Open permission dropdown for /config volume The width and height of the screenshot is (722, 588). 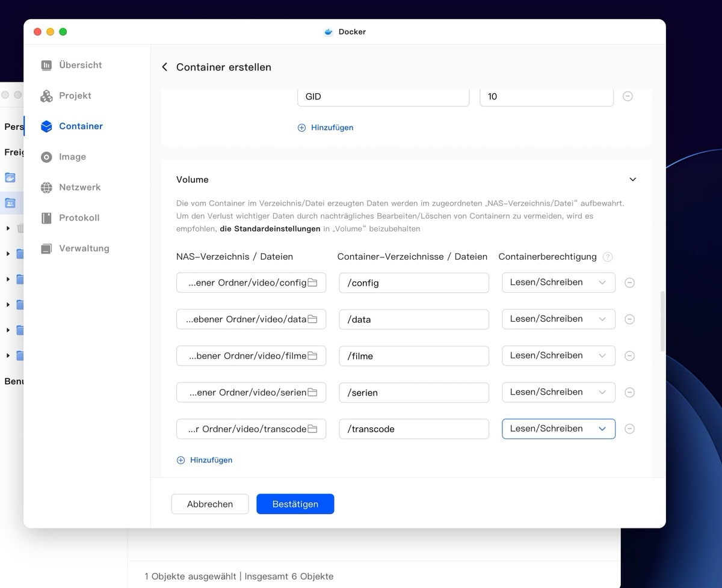coord(558,283)
